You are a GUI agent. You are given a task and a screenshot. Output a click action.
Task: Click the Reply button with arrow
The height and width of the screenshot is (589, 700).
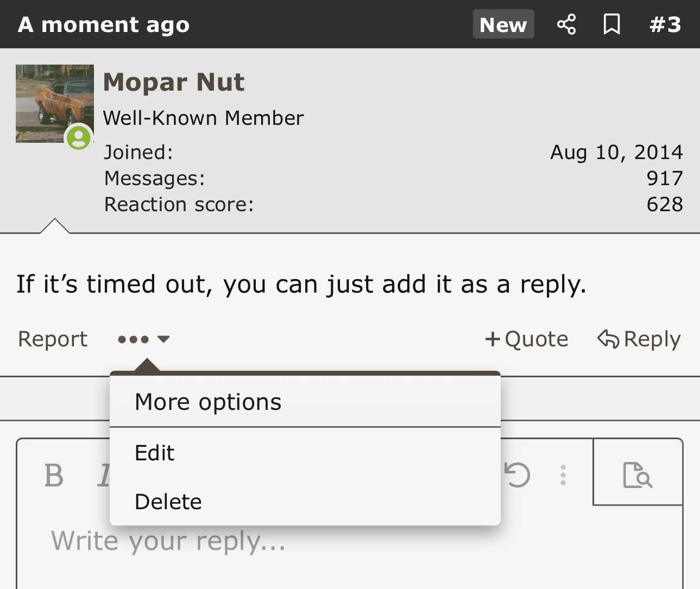tap(639, 339)
